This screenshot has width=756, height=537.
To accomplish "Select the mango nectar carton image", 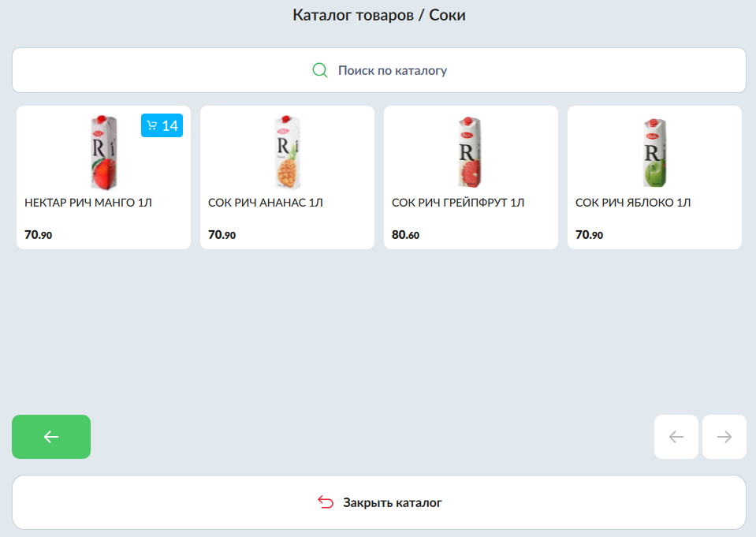I will [102, 151].
